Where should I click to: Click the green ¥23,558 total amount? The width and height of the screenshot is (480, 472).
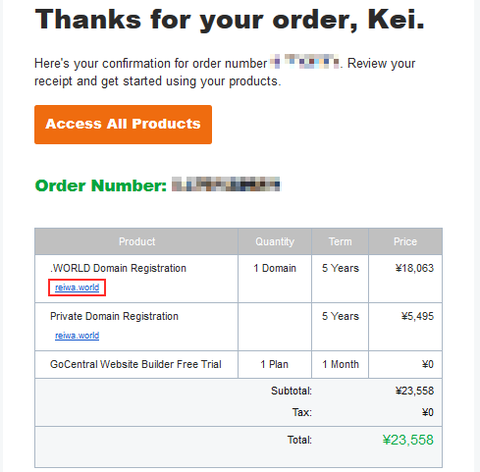tap(408, 440)
